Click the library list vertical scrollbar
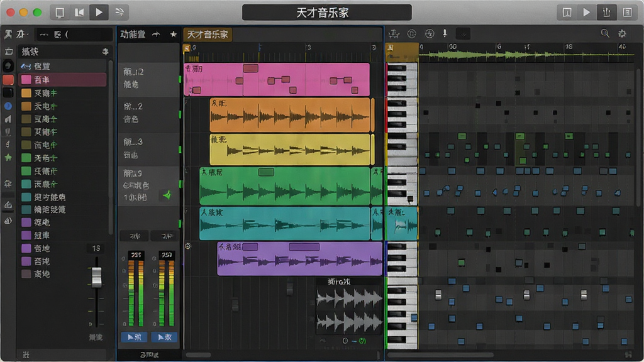Image resolution: width=644 pixels, height=362 pixels. [110, 148]
